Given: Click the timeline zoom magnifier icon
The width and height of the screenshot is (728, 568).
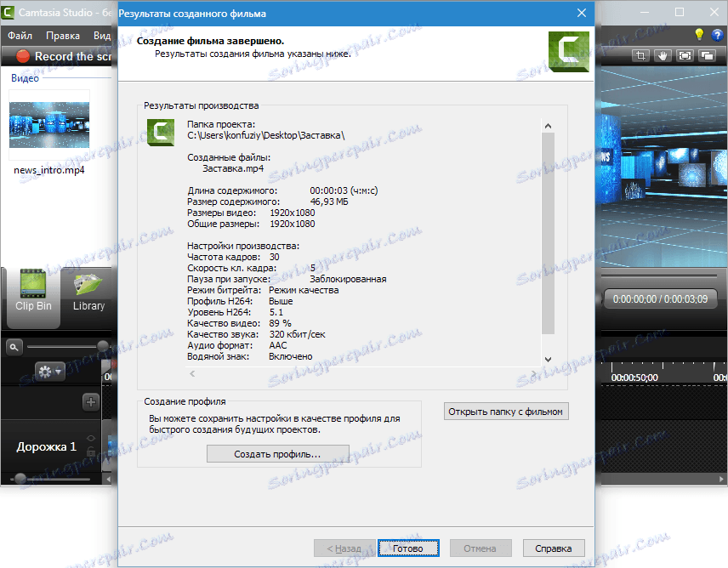Looking at the screenshot, I should click(13, 346).
